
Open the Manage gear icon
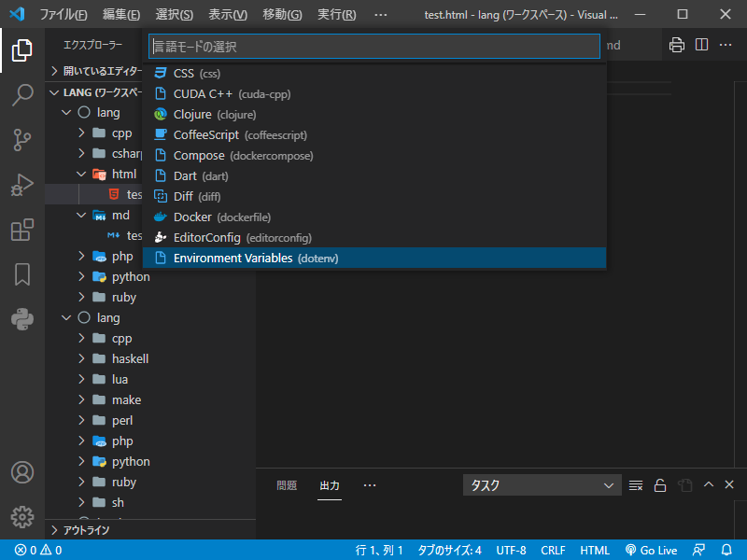click(21, 517)
